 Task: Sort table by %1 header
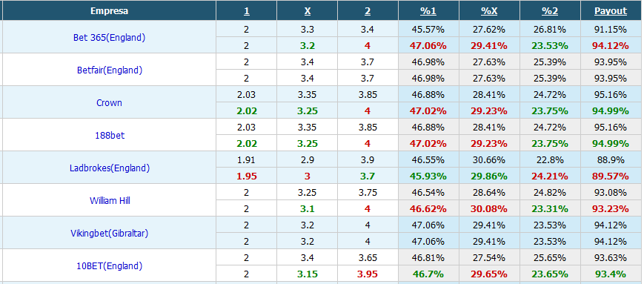click(428, 11)
